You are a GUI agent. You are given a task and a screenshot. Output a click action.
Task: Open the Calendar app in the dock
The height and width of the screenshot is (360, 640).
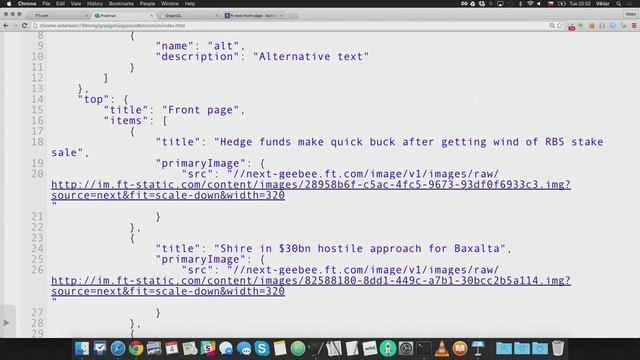pyautogui.click(x=172, y=348)
